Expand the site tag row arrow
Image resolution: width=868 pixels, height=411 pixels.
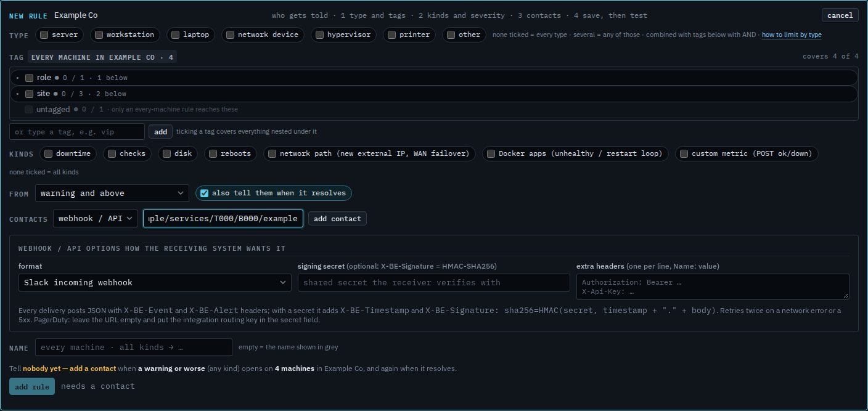18,94
